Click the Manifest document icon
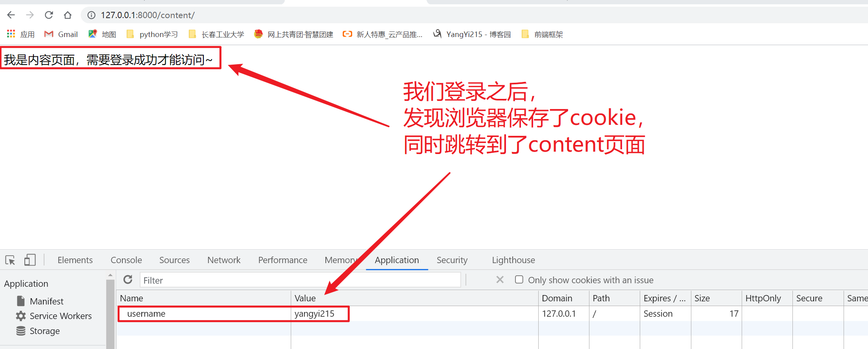The width and height of the screenshot is (868, 349). point(21,301)
